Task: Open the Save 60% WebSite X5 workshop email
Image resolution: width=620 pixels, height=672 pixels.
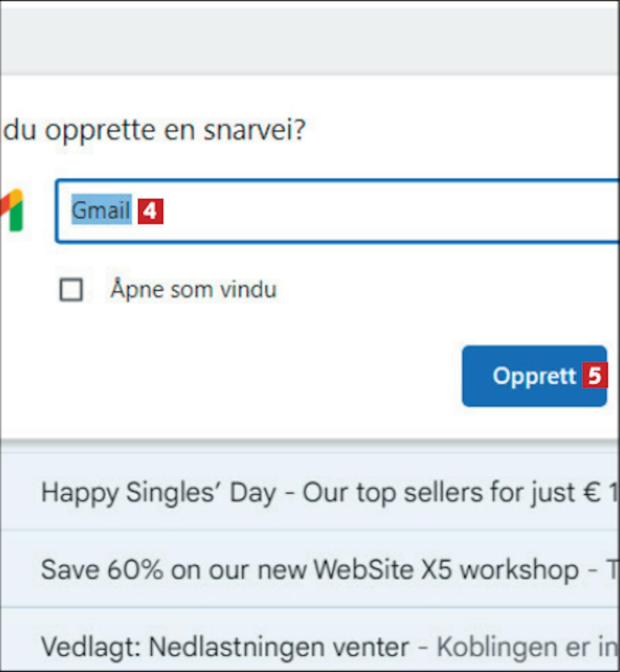Action: [310, 570]
